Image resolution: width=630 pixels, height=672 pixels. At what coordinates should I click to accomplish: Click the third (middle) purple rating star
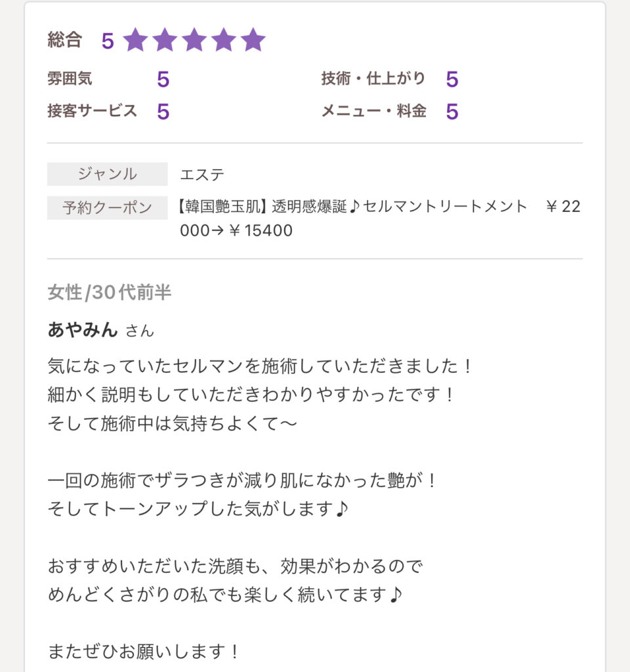tap(194, 40)
